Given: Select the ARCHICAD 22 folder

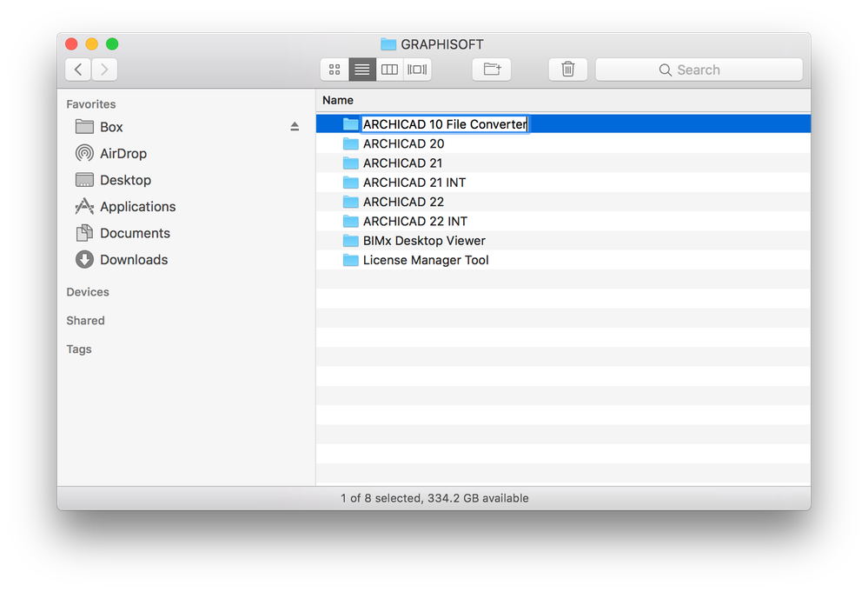Looking at the screenshot, I should 563,202.
